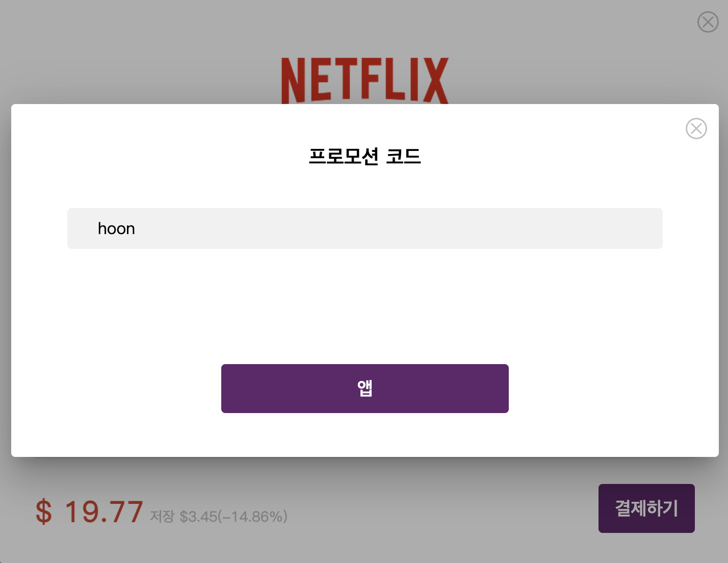Close the background checkout overlay
The width and height of the screenshot is (728, 563).
(x=708, y=22)
